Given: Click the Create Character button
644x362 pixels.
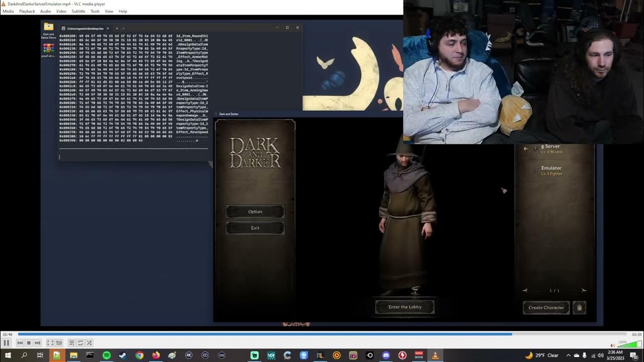Looking at the screenshot, I should [x=546, y=308].
